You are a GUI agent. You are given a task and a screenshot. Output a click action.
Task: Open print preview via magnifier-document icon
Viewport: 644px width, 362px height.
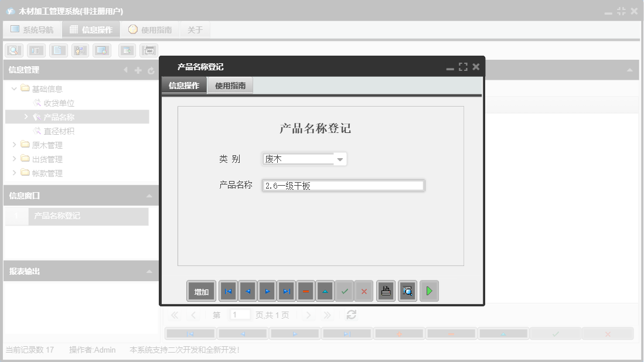click(x=408, y=291)
